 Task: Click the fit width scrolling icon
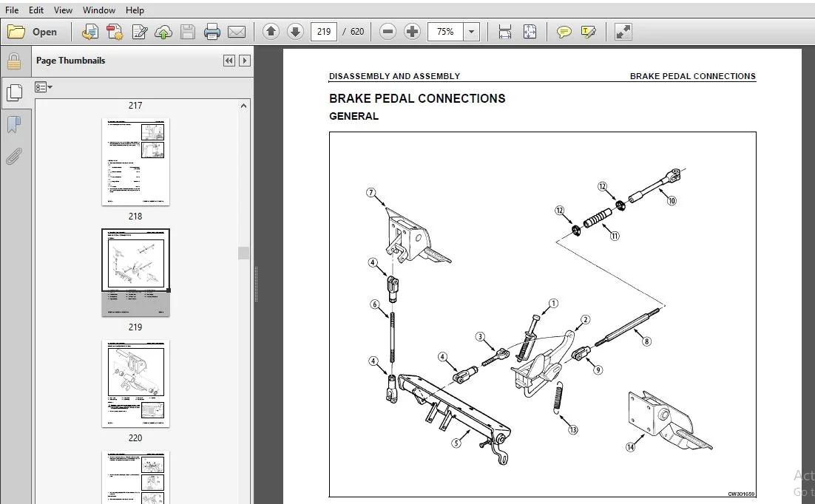pyautogui.click(x=504, y=32)
